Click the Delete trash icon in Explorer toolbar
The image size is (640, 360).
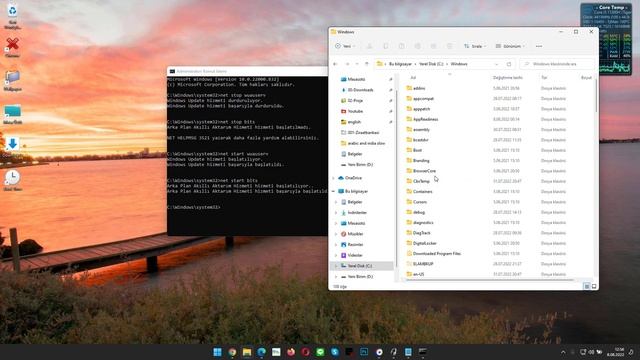pos(449,46)
